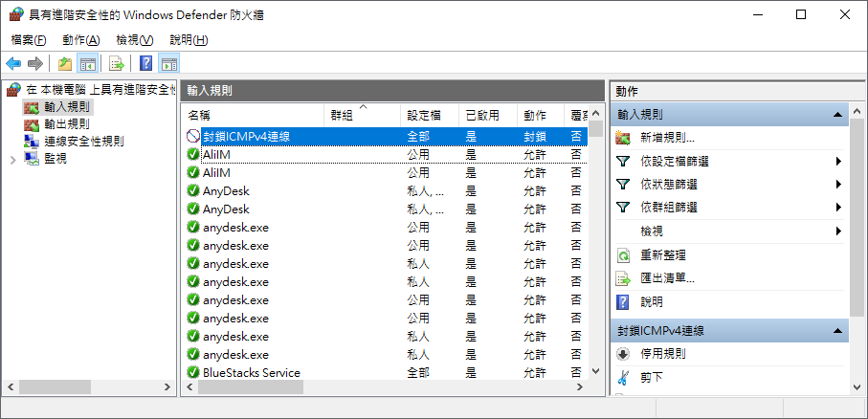Screen dimensions: 868x419
Task: Select the first AliIM rule
Action: tap(386, 155)
